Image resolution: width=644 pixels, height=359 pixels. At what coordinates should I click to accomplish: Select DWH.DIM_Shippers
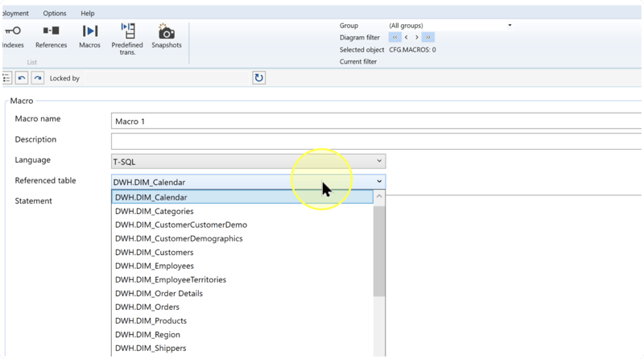tap(242, 348)
